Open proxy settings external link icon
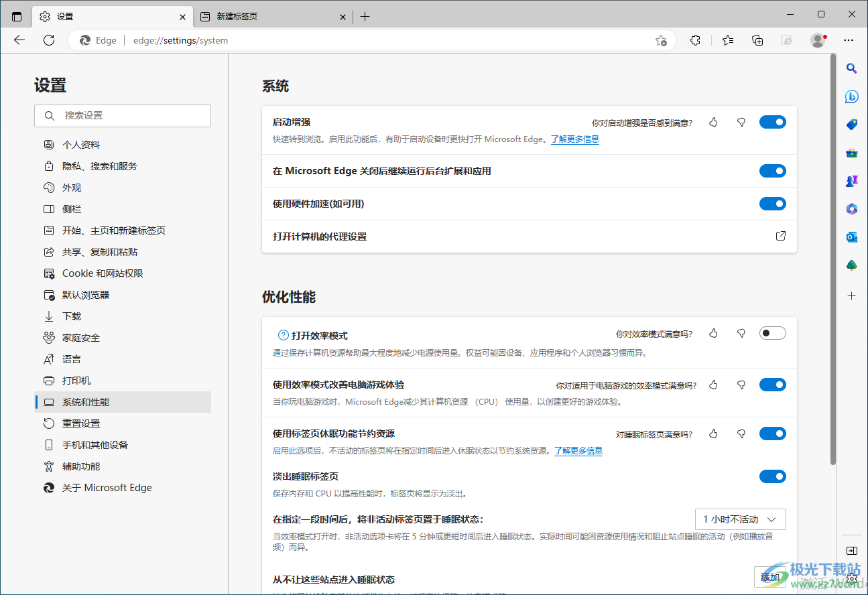This screenshot has height=595, width=868. pos(780,236)
